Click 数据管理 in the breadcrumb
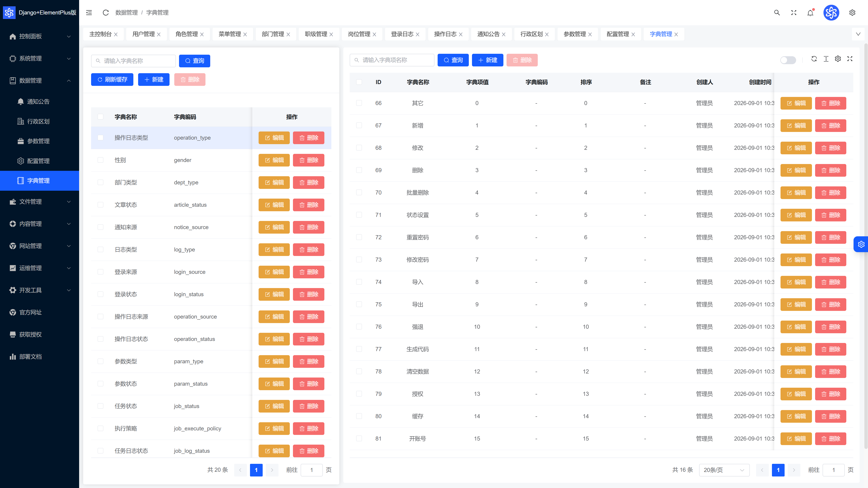 pos(126,12)
